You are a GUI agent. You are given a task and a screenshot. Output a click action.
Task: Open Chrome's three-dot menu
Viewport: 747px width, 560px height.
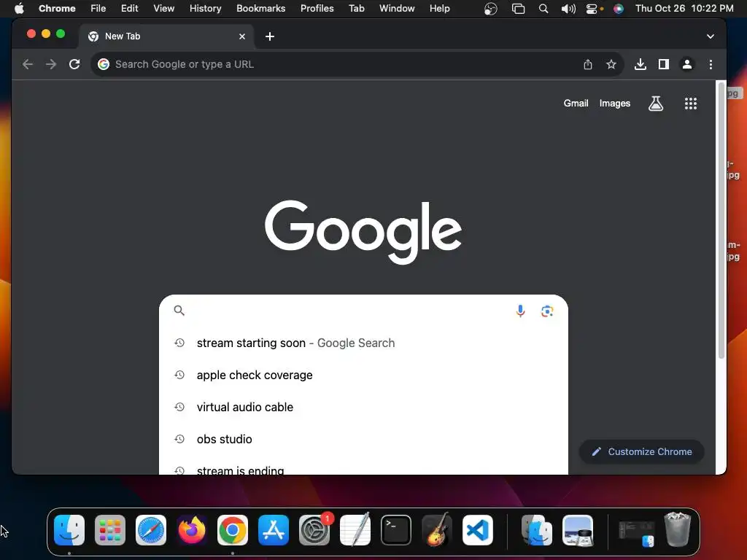point(711,64)
